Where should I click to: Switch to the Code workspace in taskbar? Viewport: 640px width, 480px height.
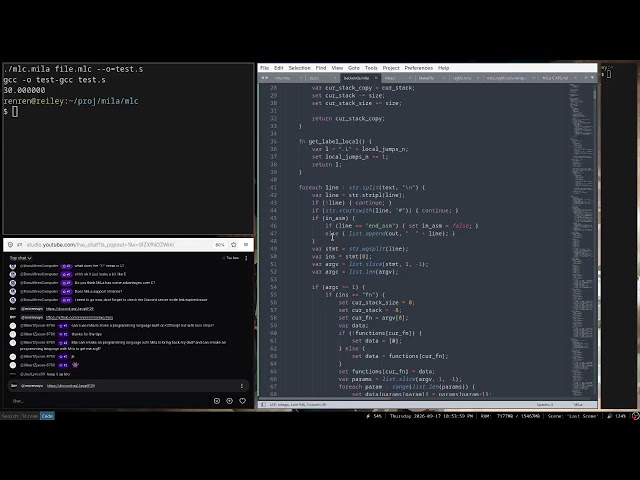[x=47, y=416]
